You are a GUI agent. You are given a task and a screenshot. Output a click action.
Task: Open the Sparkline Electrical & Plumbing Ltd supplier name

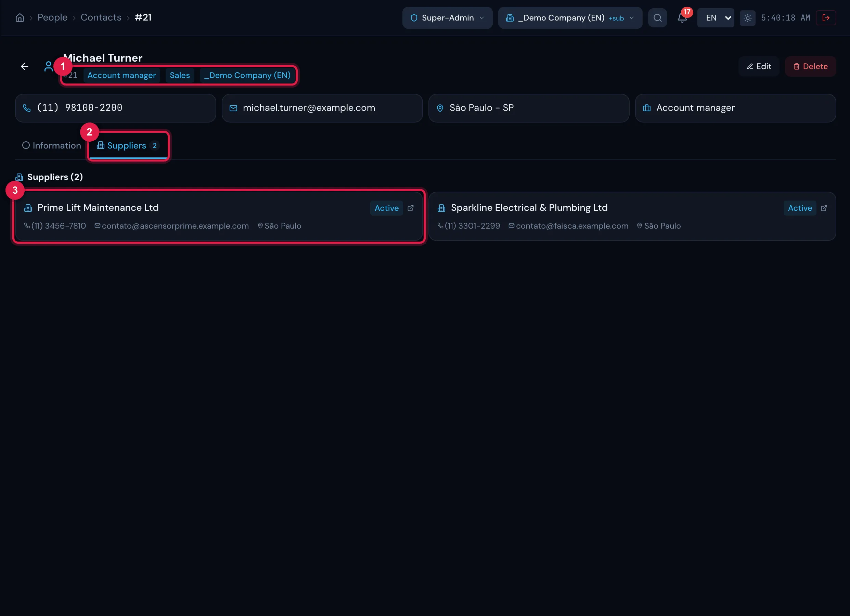click(529, 208)
